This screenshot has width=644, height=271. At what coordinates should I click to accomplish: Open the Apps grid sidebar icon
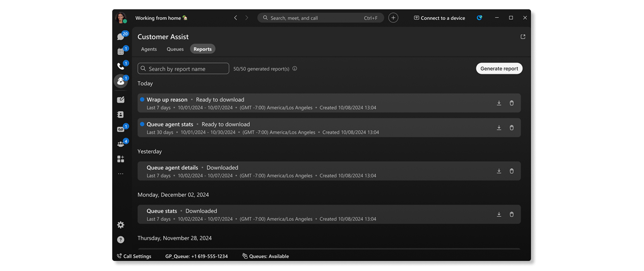click(x=121, y=159)
